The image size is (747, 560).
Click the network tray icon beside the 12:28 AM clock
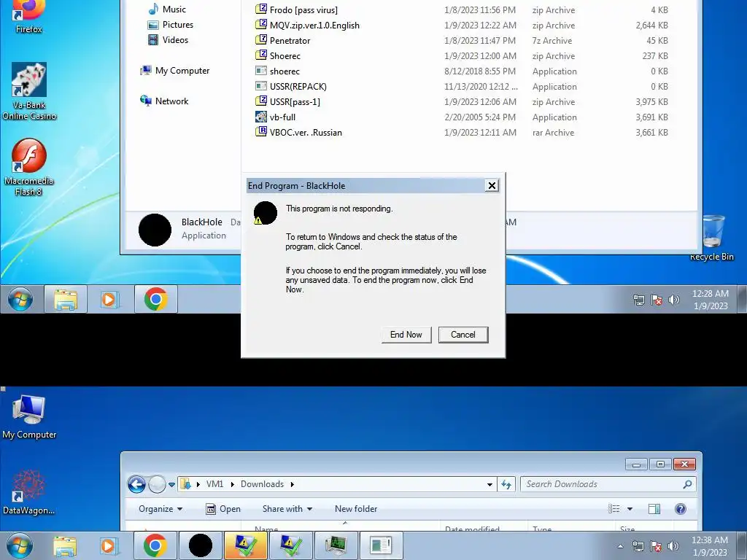pyautogui.click(x=639, y=300)
